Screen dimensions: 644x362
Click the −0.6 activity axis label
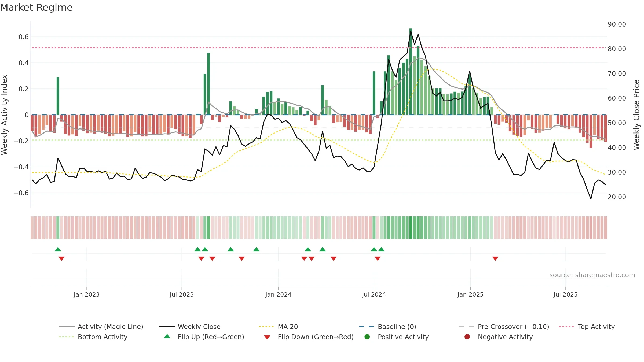click(x=21, y=193)
